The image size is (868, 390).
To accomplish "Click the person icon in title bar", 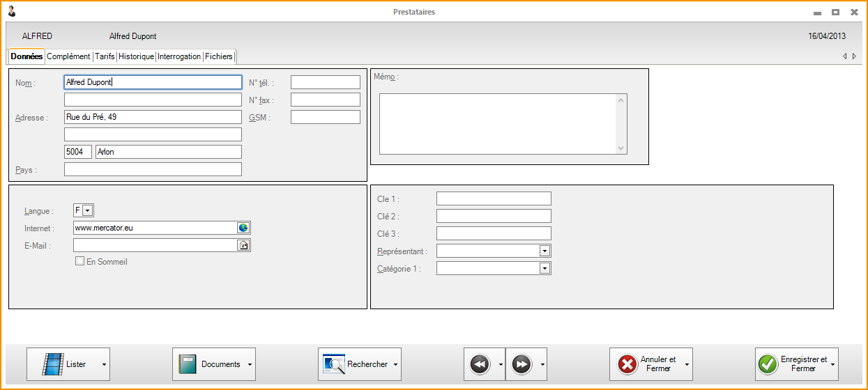I will pos(12,12).
